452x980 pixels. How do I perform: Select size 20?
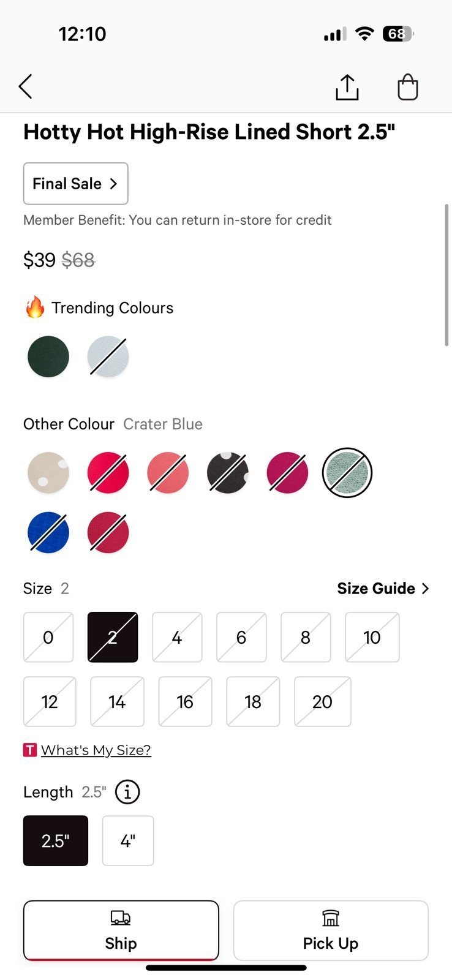pyautogui.click(x=323, y=701)
